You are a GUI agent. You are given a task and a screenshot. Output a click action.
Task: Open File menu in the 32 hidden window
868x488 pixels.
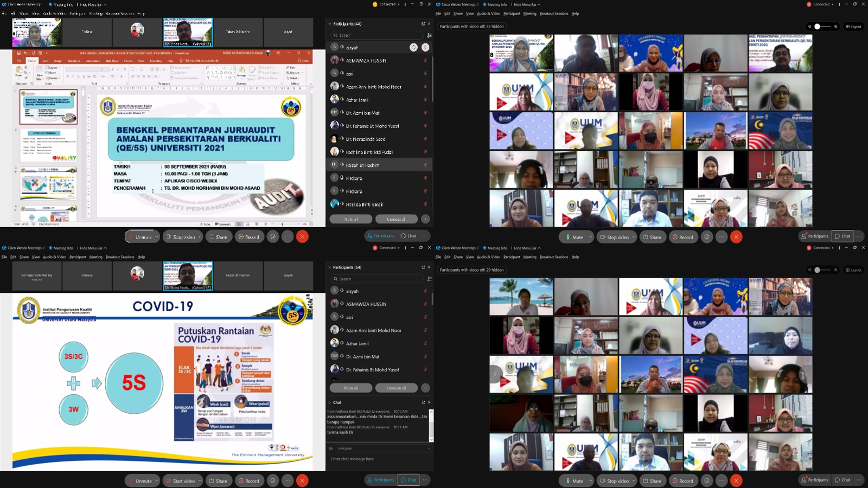tap(438, 14)
